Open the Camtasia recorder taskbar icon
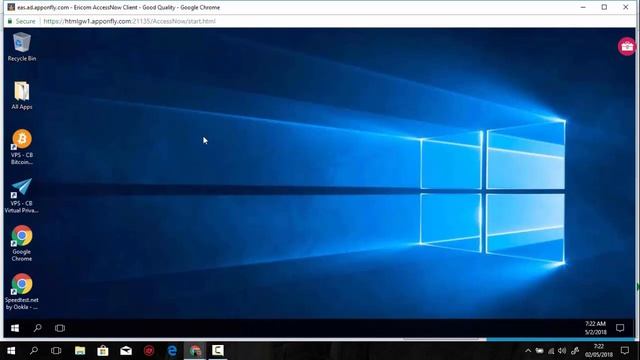640x360 pixels. (x=218, y=351)
